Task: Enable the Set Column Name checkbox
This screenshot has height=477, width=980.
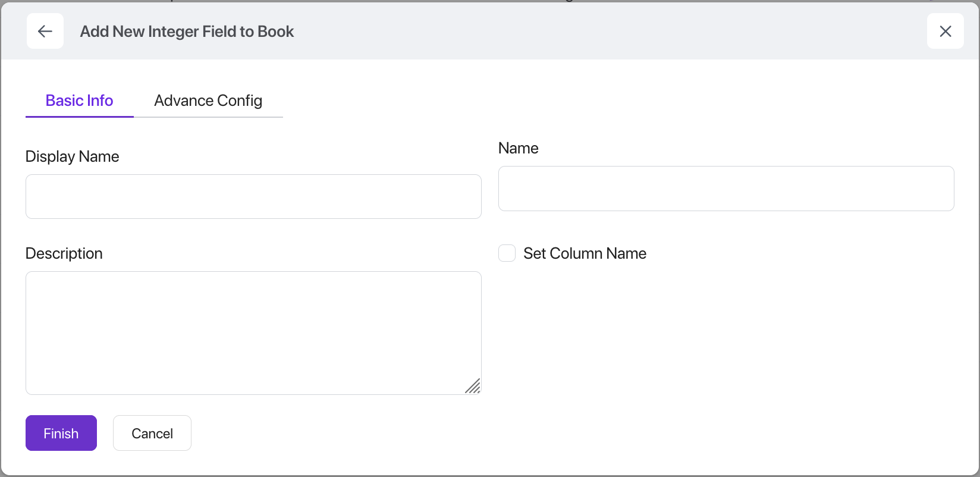Action: (x=507, y=253)
